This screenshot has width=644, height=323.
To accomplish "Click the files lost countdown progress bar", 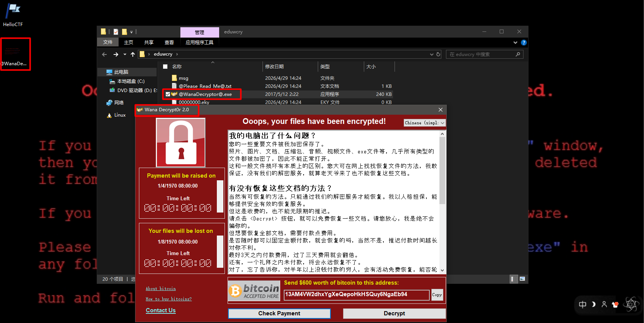I will pyautogui.click(x=220, y=252).
